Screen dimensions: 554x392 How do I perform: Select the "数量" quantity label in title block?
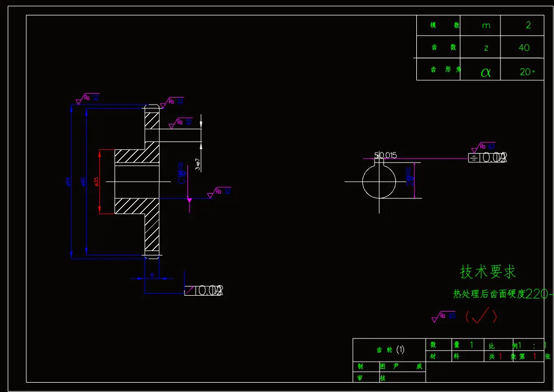tap(445, 345)
